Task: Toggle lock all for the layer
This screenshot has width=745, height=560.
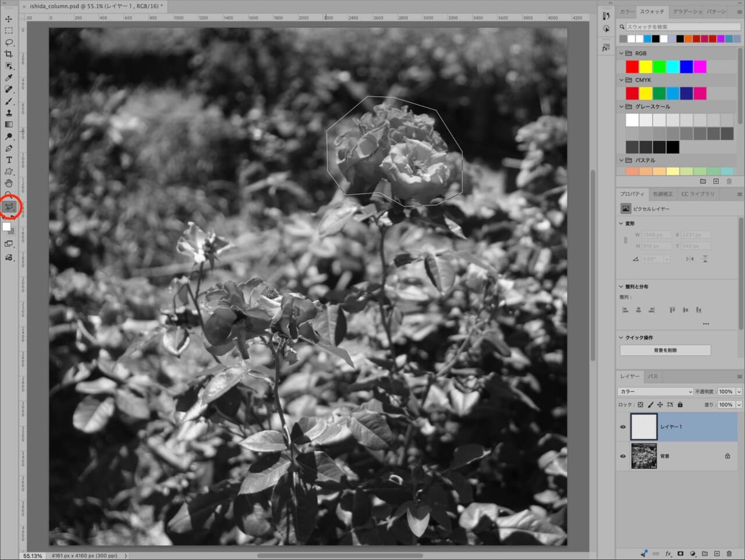Action: (x=680, y=405)
